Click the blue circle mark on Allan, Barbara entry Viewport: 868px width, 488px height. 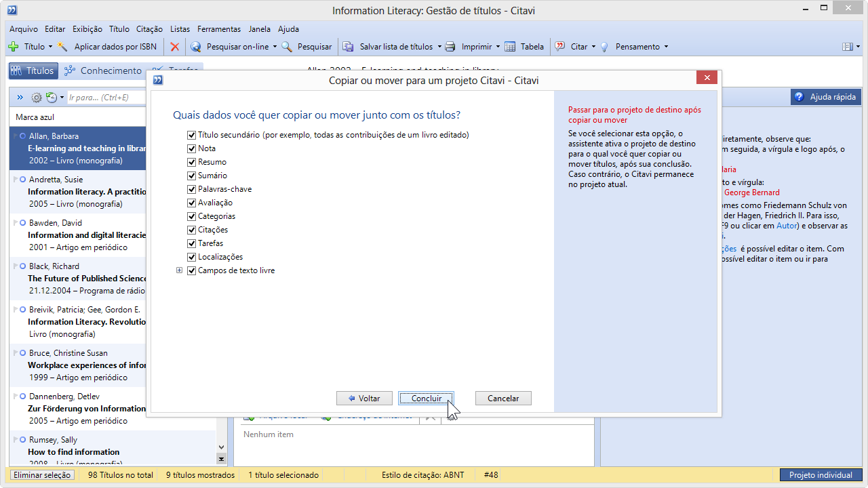[x=23, y=136]
